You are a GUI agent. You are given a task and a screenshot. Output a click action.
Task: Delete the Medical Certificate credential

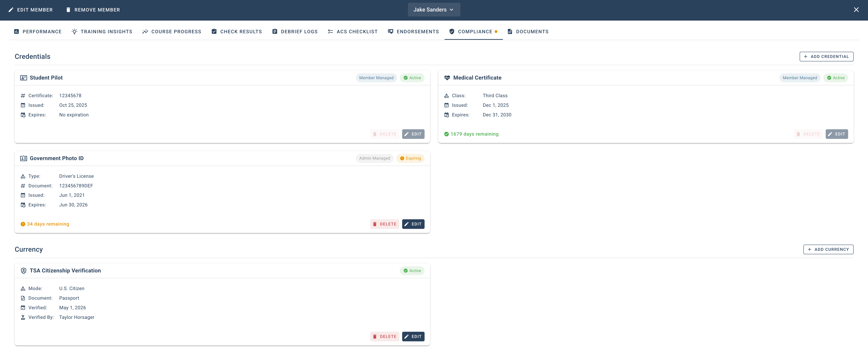pyautogui.click(x=808, y=134)
